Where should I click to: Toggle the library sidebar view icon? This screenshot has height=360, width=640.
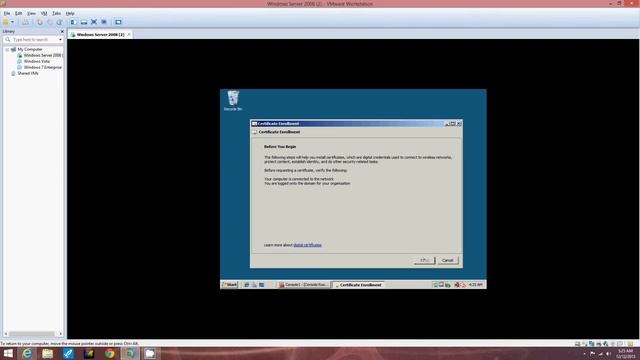pyautogui.click(x=73, y=22)
